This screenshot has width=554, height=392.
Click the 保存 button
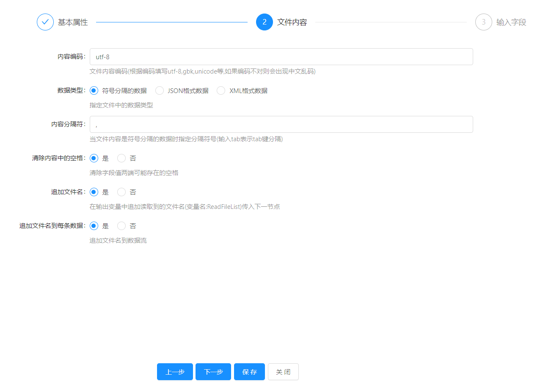pyautogui.click(x=249, y=372)
